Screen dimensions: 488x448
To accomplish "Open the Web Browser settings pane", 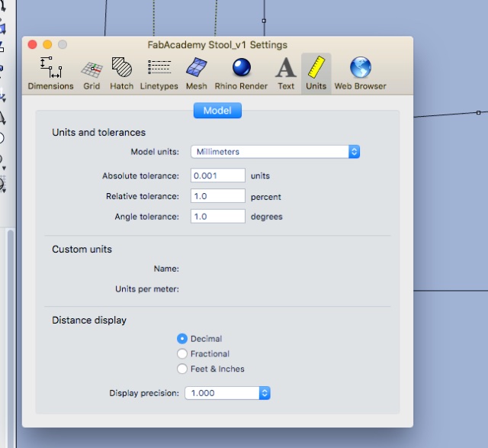I will coord(361,73).
